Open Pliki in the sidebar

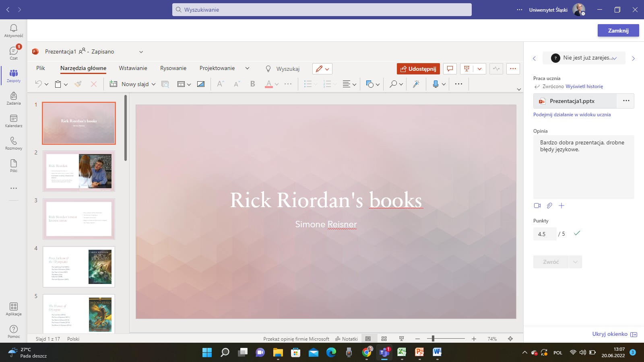click(x=14, y=165)
